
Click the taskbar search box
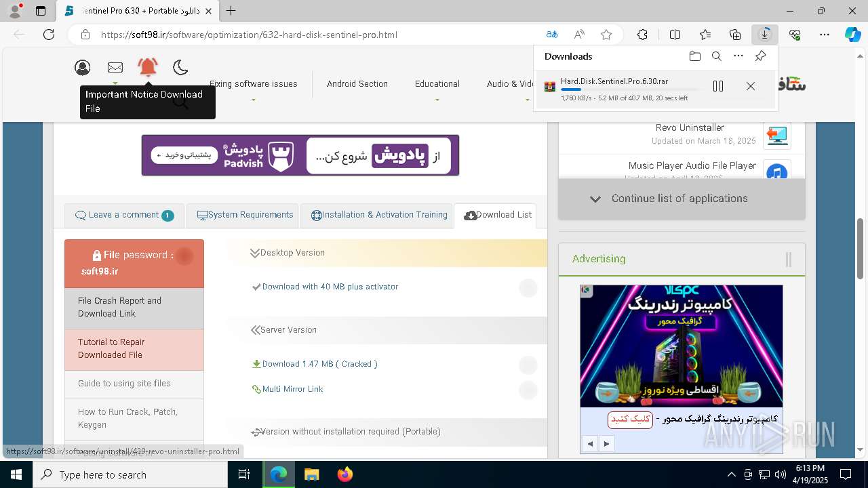click(130, 474)
